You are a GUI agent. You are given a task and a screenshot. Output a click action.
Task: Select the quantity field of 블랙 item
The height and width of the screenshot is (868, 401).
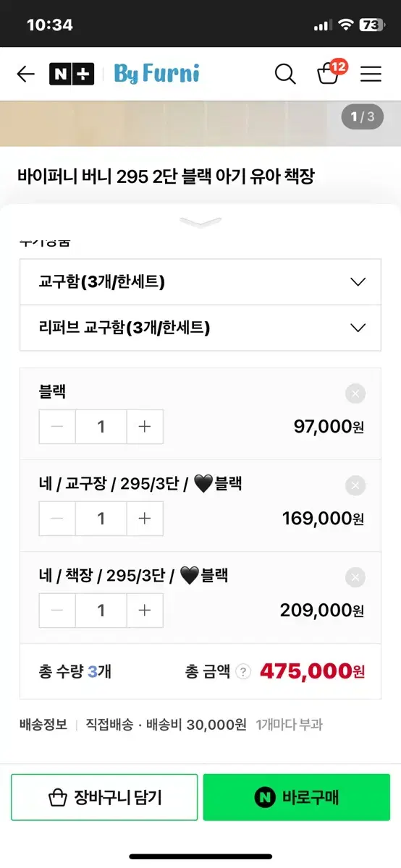[x=101, y=427]
